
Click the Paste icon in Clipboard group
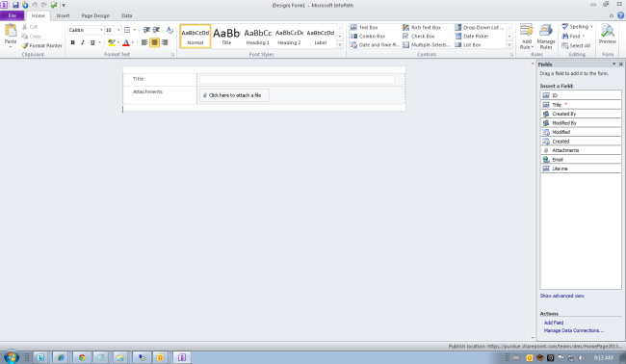11,31
